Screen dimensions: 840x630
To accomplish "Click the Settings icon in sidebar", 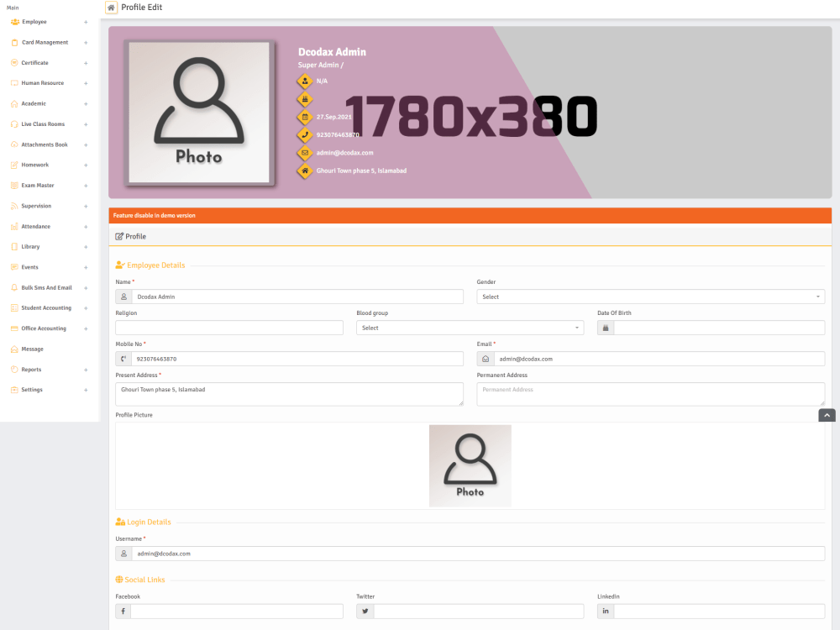I will tap(14, 390).
